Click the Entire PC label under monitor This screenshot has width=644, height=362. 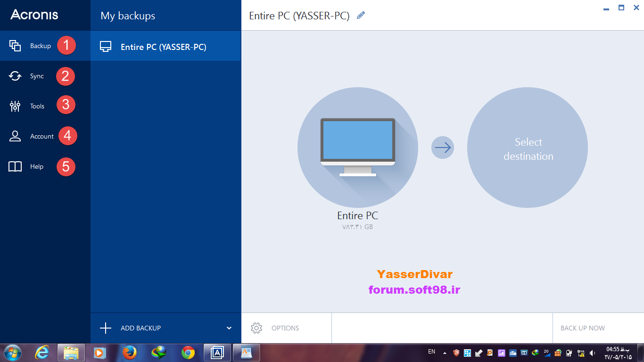pyautogui.click(x=357, y=215)
